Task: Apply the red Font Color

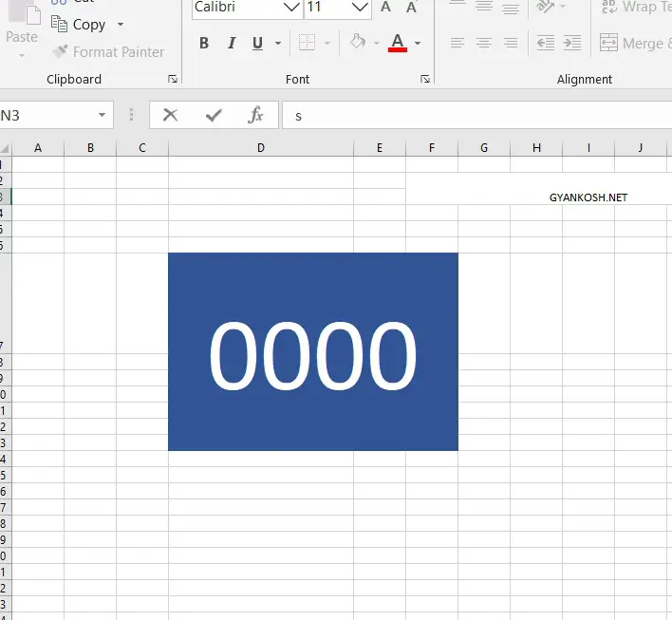Action: 398,43
